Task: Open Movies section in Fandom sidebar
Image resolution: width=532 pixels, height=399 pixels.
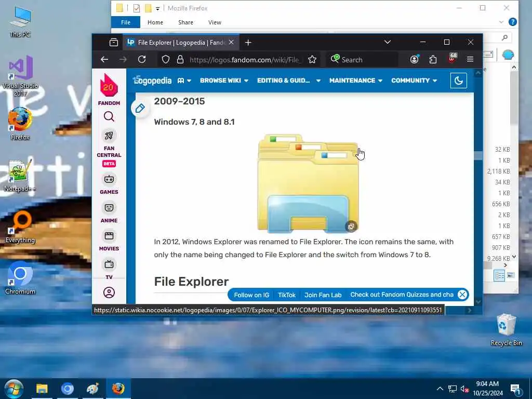Action: click(x=109, y=241)
